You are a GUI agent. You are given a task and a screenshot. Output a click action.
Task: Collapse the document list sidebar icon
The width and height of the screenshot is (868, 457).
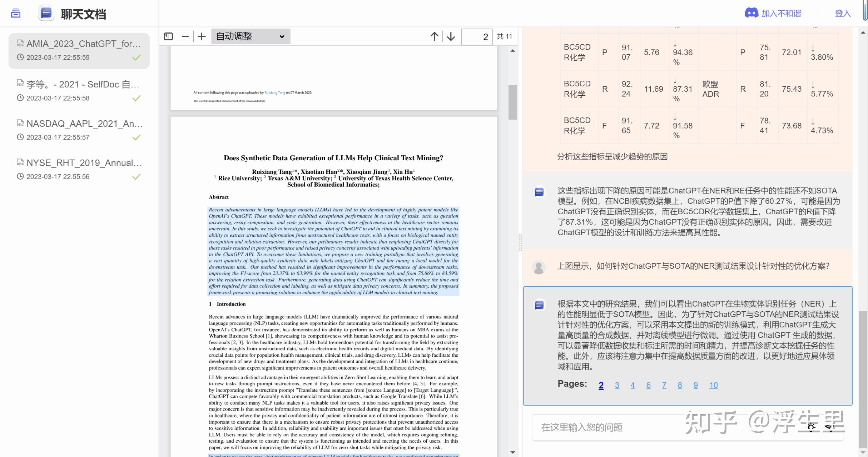[16, 14]
